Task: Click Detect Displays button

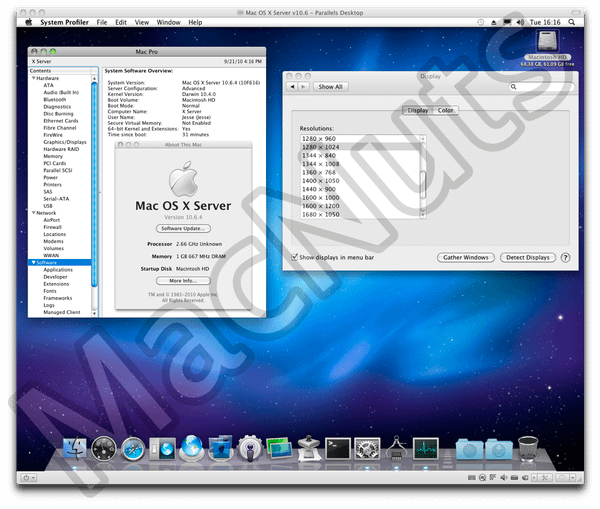Action: pos(528,258)
